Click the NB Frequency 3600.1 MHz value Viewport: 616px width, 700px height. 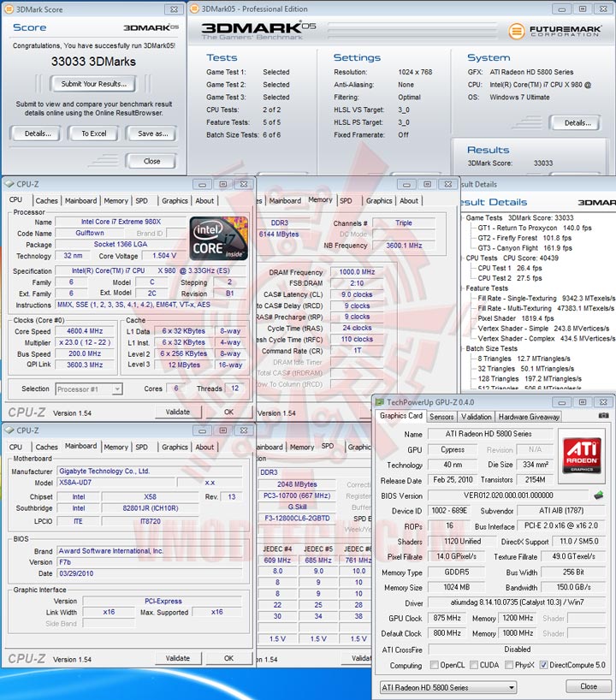pos(404,246)
